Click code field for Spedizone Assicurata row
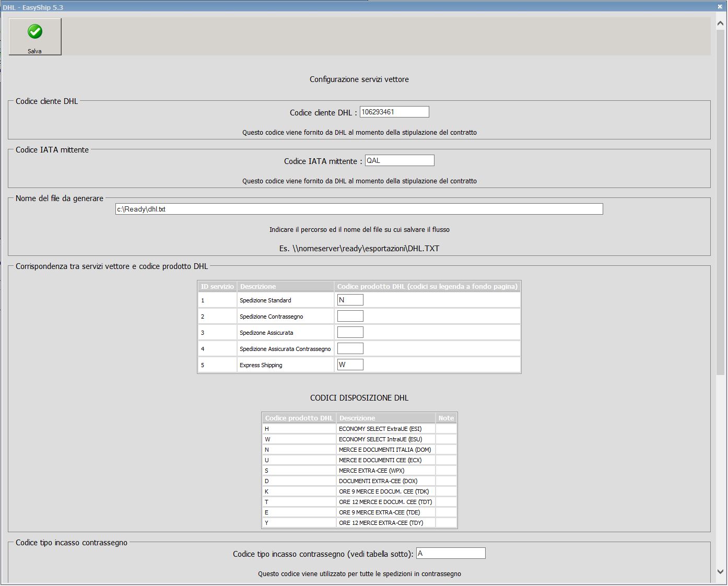Image resolution: width=728 pixels, height=586 pixels. pyautogui.click(x=350, y=332)
